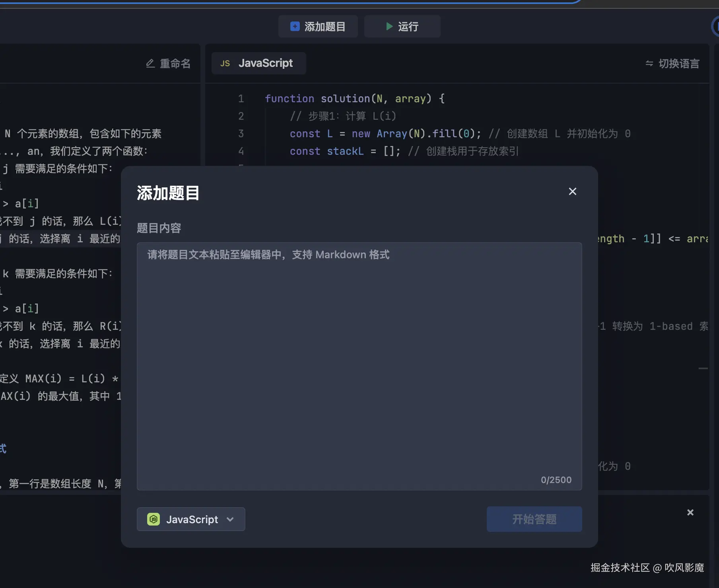
Task: Focus the 题目内容 text area
Action: tap(359, 366)
